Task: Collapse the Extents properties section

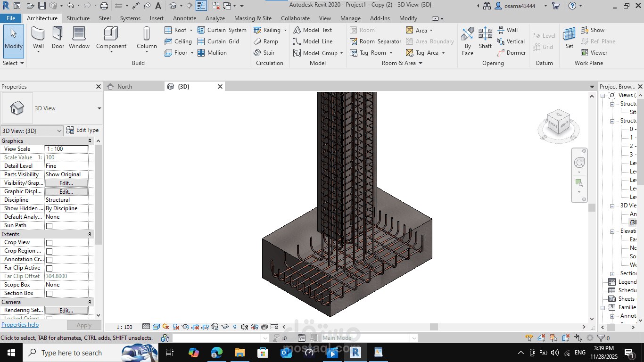Action: click(x=90, y=234)
